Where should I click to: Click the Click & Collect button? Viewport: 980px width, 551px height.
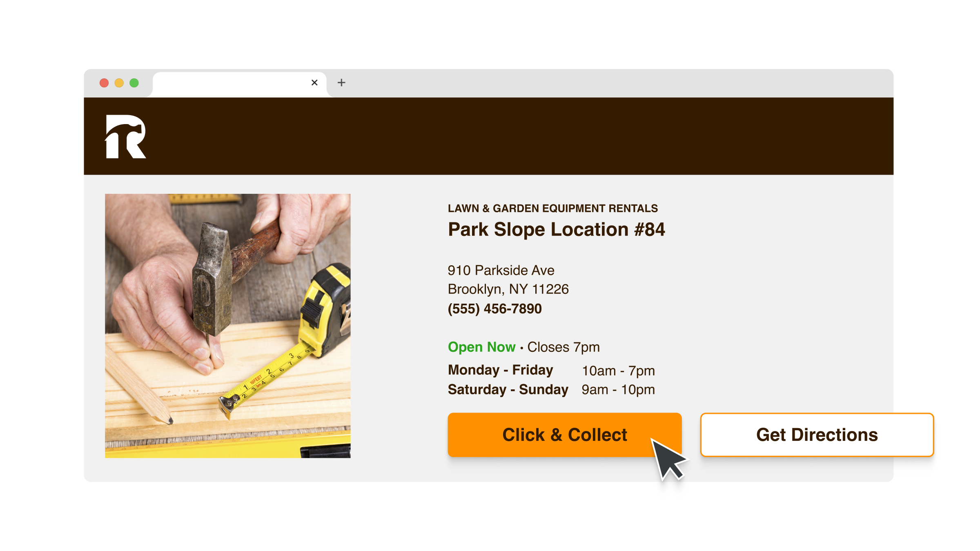565,435
